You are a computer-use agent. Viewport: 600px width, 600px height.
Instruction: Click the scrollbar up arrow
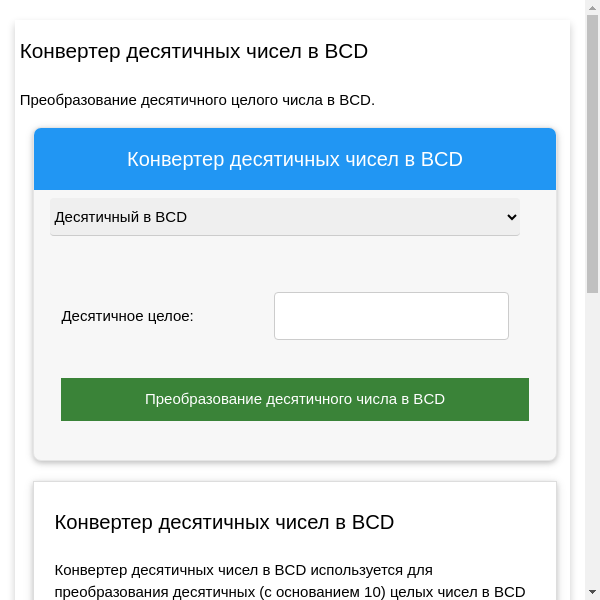[592, 8]
